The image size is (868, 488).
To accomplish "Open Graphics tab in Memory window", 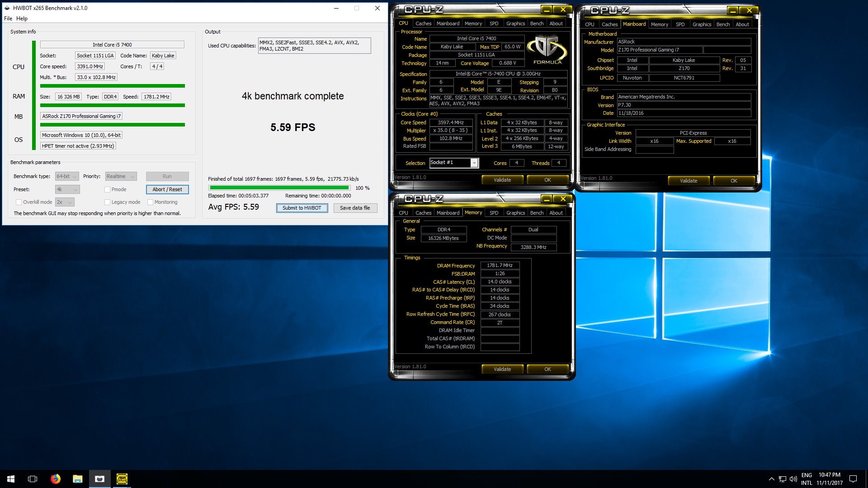I will (x=515, y=213).
